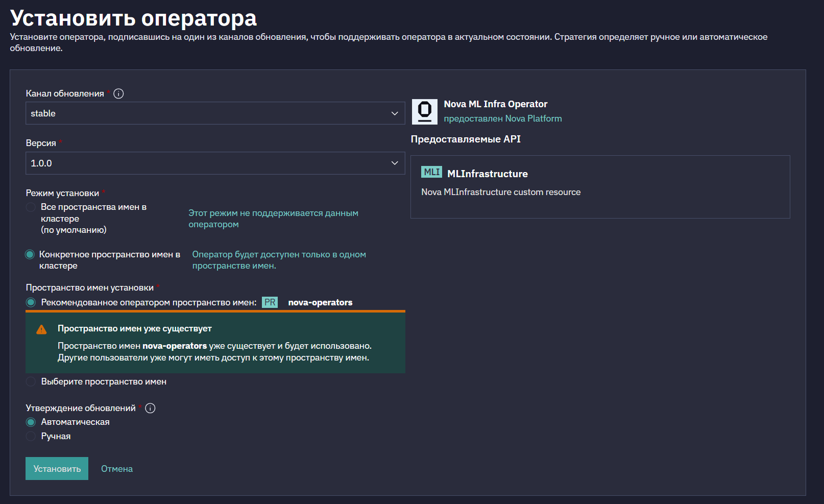The image size is (824, 504).
Task: Click the Nova ML Infra Operator logo
Action: (x=424, y=112)
